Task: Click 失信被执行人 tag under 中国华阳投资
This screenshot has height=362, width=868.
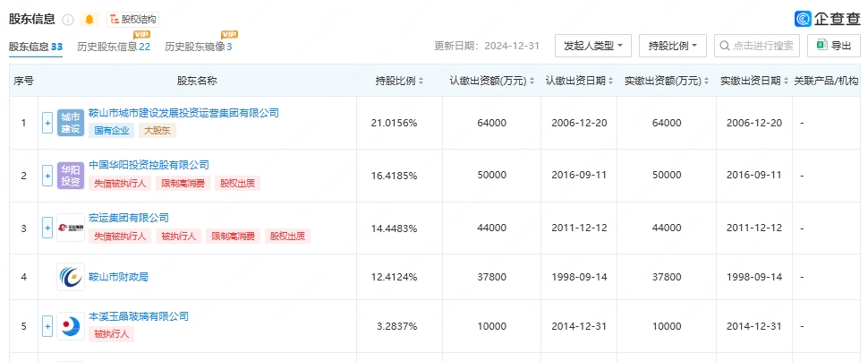Action: [x=120, y=184]
